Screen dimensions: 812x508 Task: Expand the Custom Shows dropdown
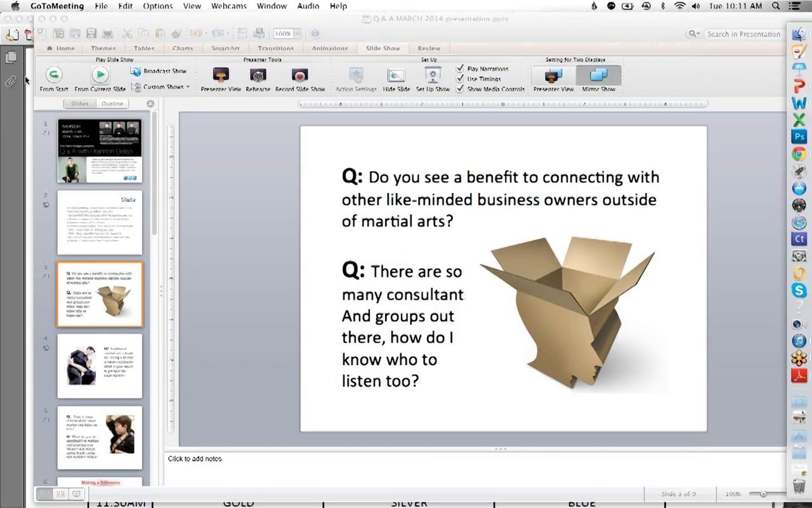(188, 87)
